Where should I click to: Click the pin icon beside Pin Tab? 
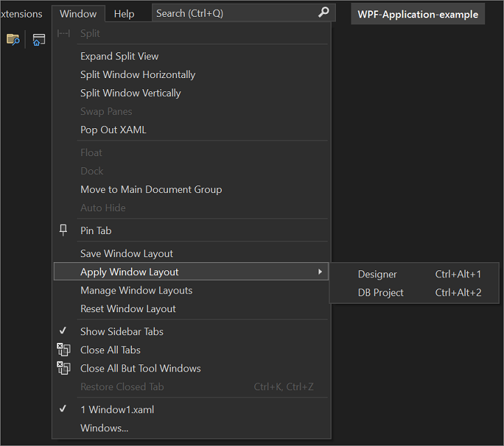[64, 230]
